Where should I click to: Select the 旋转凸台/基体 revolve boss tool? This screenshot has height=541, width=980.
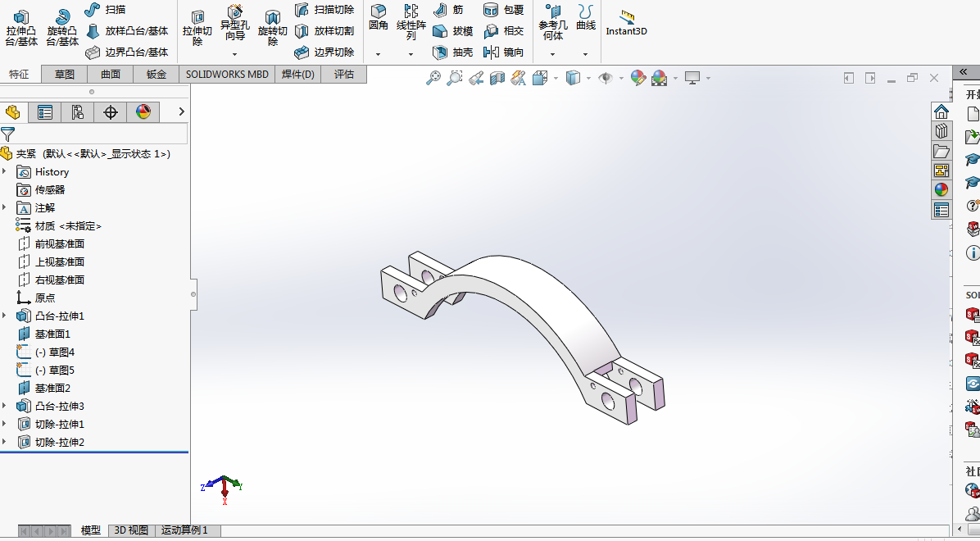pos(62,28)
